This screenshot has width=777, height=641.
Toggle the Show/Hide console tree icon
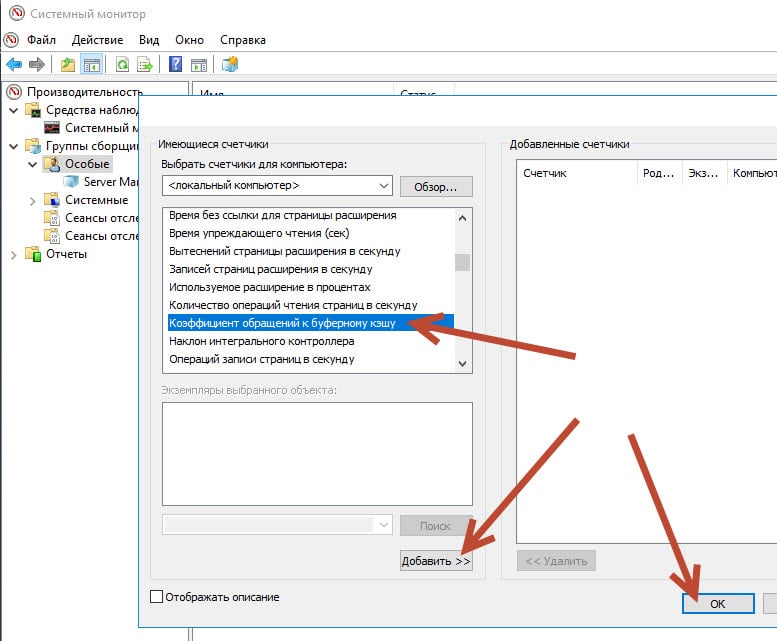[91, 65]
